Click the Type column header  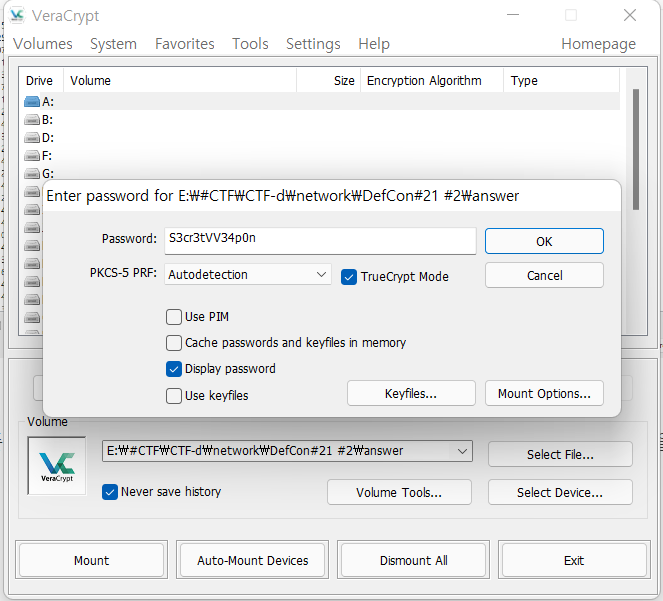pyautogui.click(x=562, y=80)
